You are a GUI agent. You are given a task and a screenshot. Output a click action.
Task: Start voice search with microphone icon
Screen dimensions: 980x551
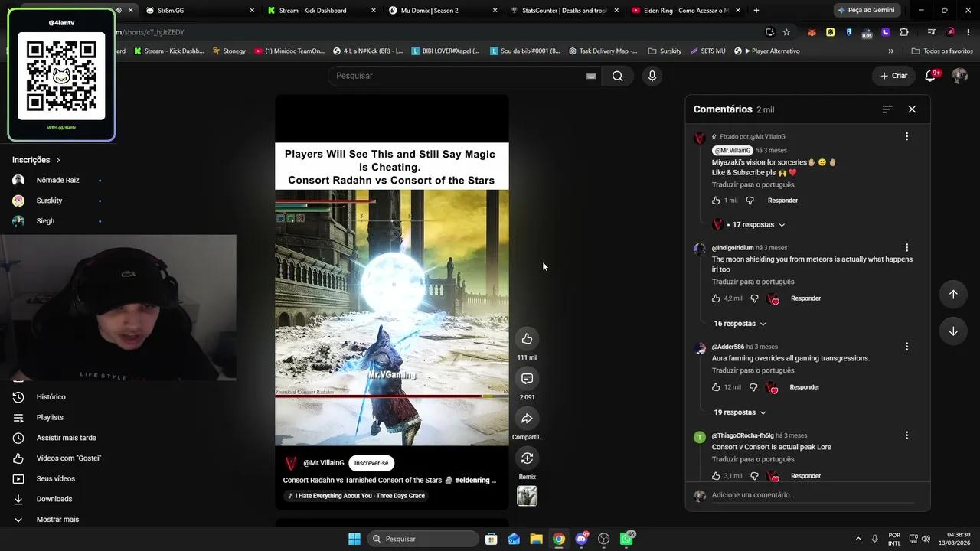[652, 76]
